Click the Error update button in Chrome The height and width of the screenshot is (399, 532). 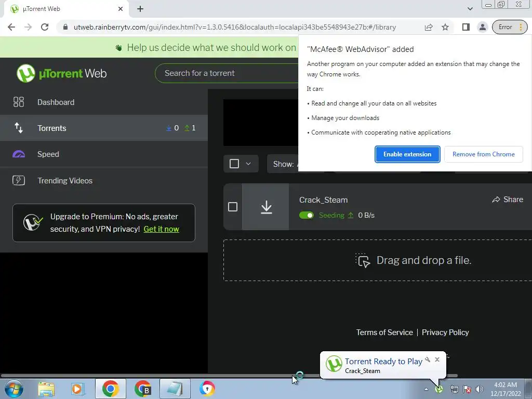point(510,27)
